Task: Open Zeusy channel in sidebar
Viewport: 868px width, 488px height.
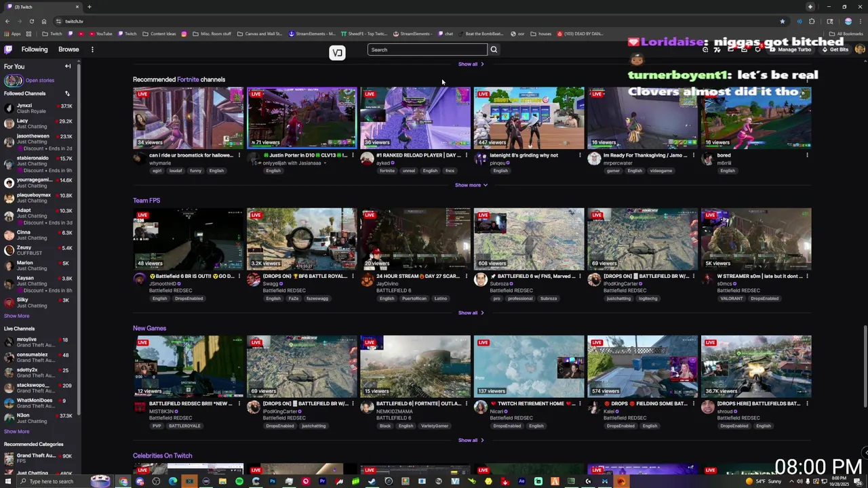Action: point(39,250)
